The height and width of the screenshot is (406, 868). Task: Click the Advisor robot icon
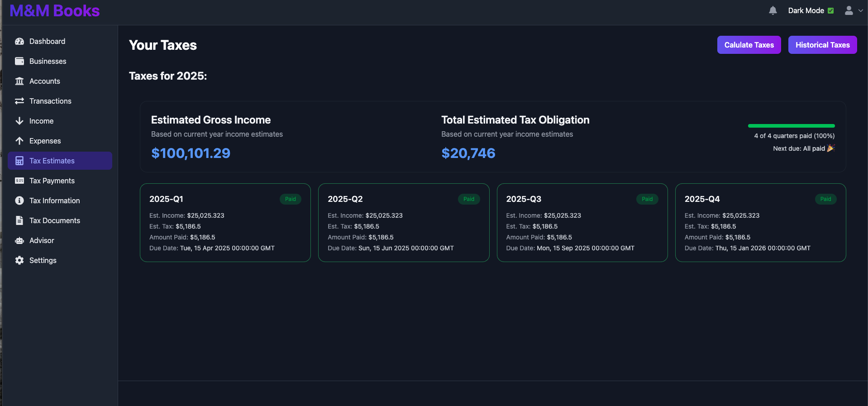coord(19,240)
